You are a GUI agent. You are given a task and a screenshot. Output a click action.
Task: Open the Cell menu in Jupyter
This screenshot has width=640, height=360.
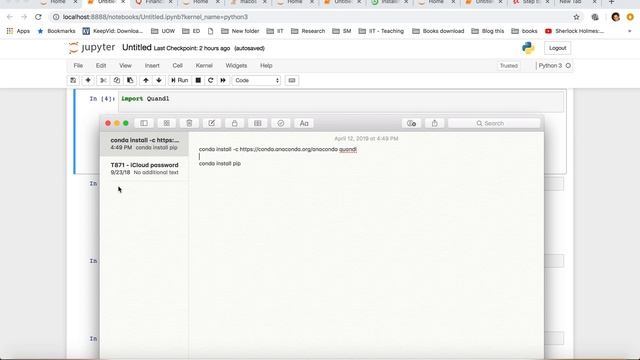177,65
